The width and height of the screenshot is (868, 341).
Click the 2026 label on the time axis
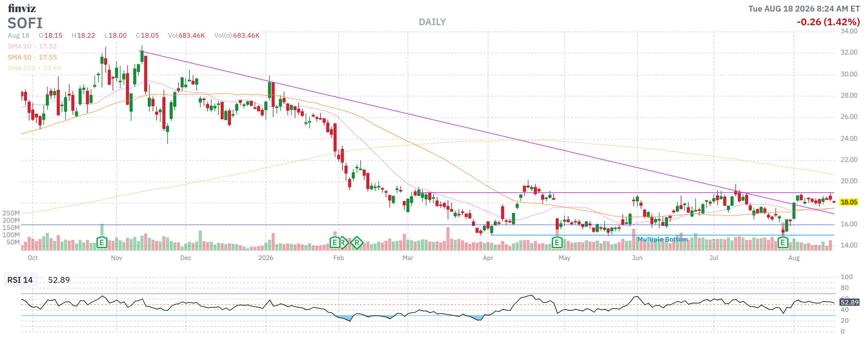[x=266, y=258]
